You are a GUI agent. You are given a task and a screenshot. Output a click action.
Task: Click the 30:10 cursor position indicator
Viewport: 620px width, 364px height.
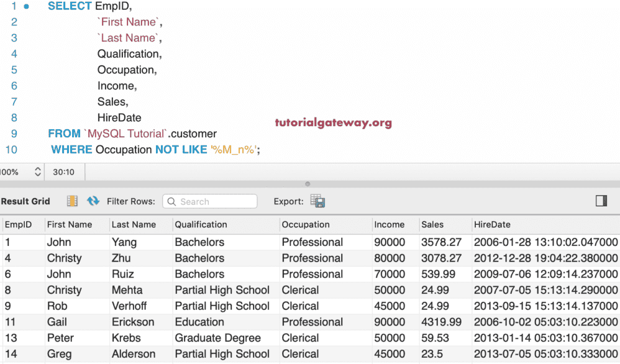[x=65, y=172]
